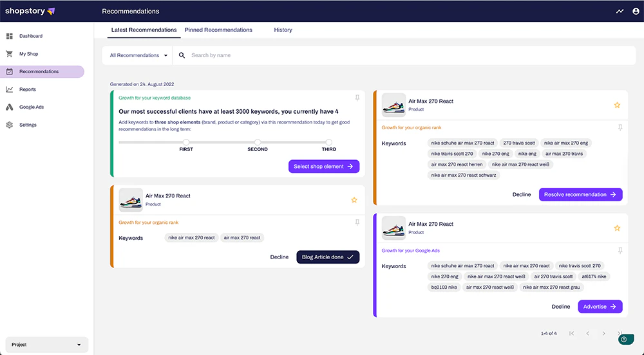
Task: Click Blog Article done button
Action: [328, 257]
